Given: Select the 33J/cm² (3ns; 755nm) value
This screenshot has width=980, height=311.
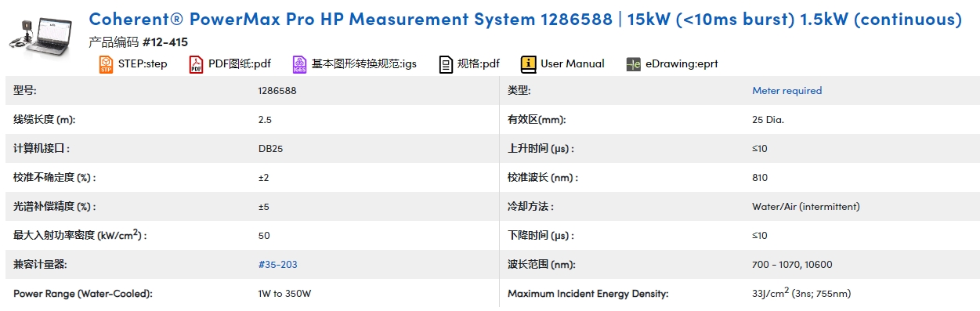Looking at the screenshot, I should 801,294.
